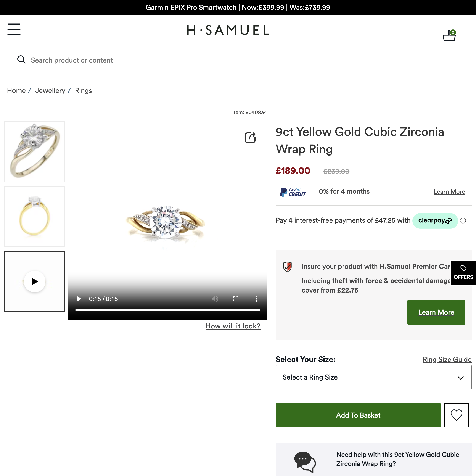Open the Ring Size Guide link
Image resolution: width=476 pixels, height=476 pixels.
[447, 359]
